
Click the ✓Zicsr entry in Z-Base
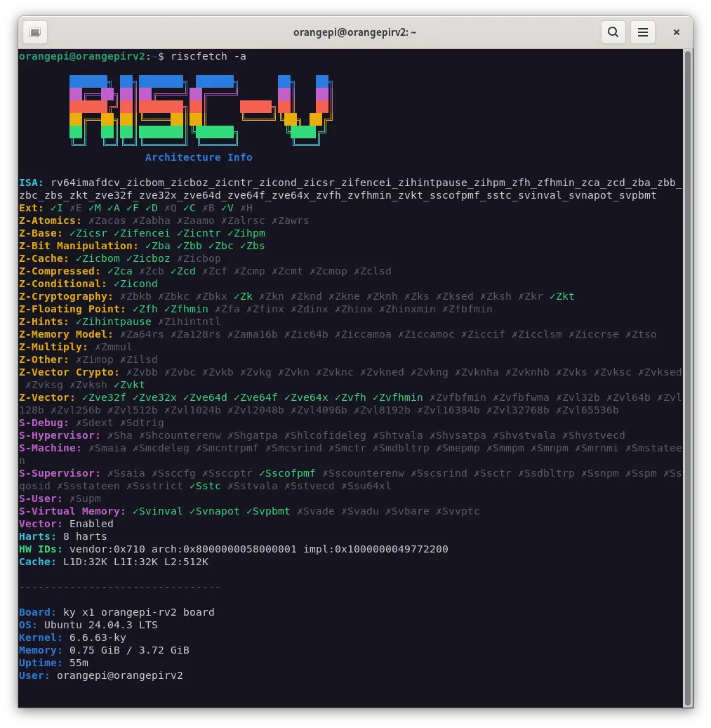pos(88,233)
